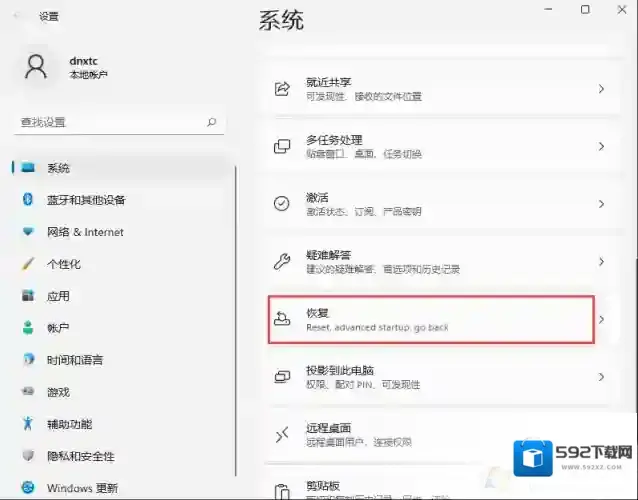Click the paintbrush icon for 个性化

pos(28,264)
